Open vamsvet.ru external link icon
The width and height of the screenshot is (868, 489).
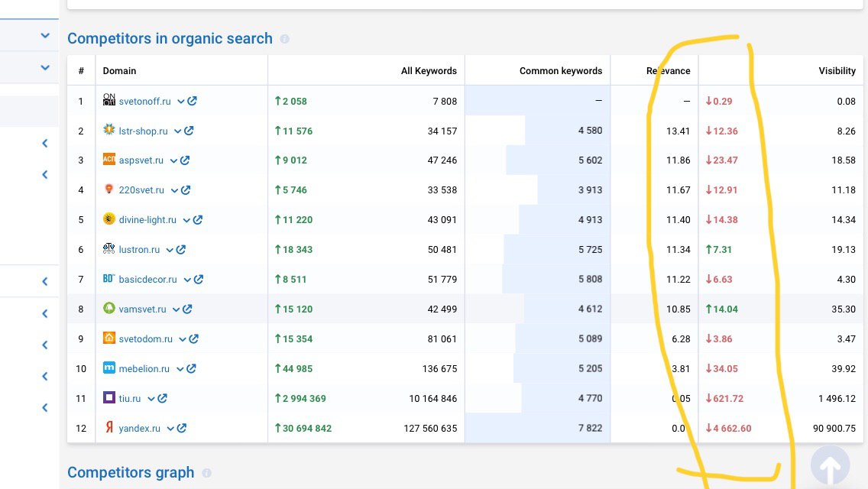tap(187, 309)
